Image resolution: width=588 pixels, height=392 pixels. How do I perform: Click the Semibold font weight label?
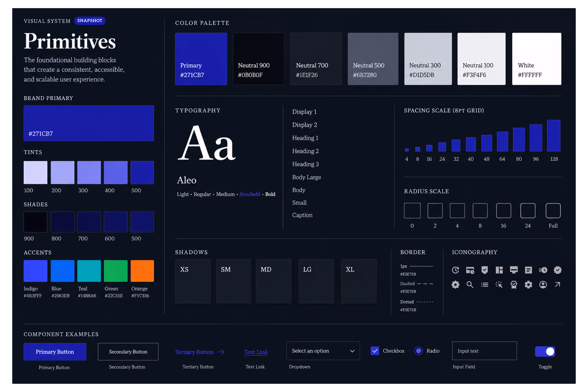[250, 194]
